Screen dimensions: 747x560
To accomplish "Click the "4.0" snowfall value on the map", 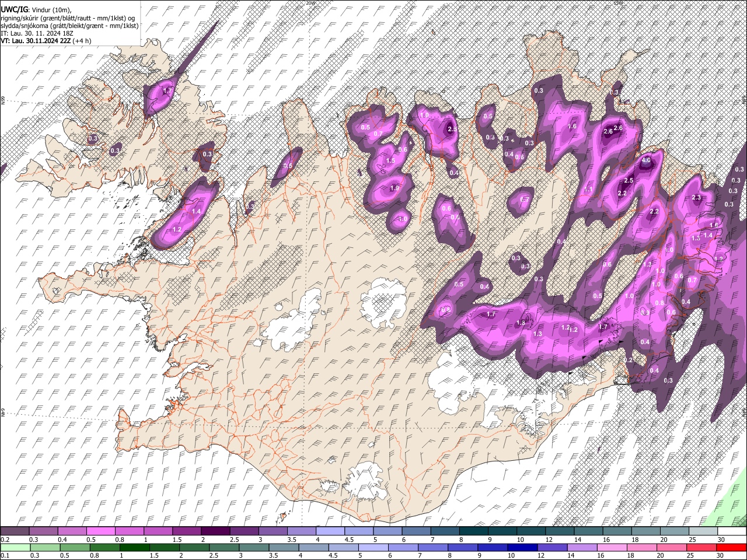I will [646, 160].
